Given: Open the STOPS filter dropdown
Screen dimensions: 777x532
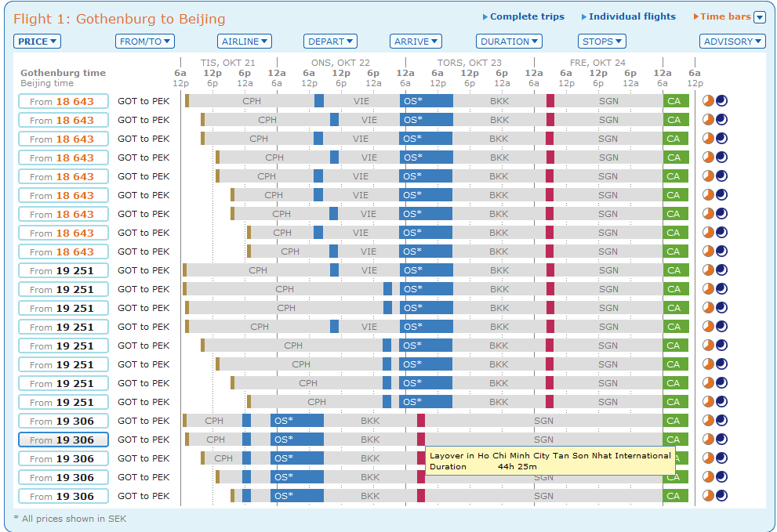Looking at the screenshot, I should click(601, 42).
